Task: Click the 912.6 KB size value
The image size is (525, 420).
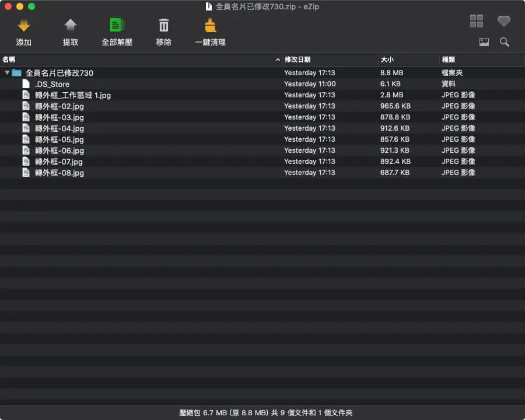Action: coord(395,128)
